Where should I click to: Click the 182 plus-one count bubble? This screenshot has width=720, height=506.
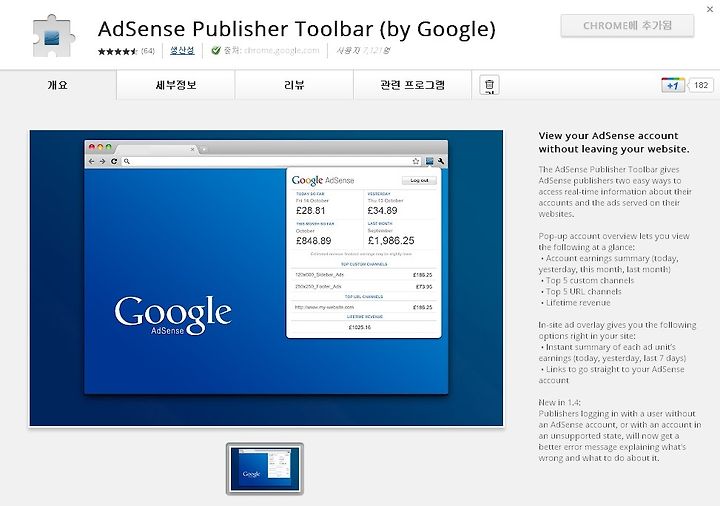tap(701, 85)
